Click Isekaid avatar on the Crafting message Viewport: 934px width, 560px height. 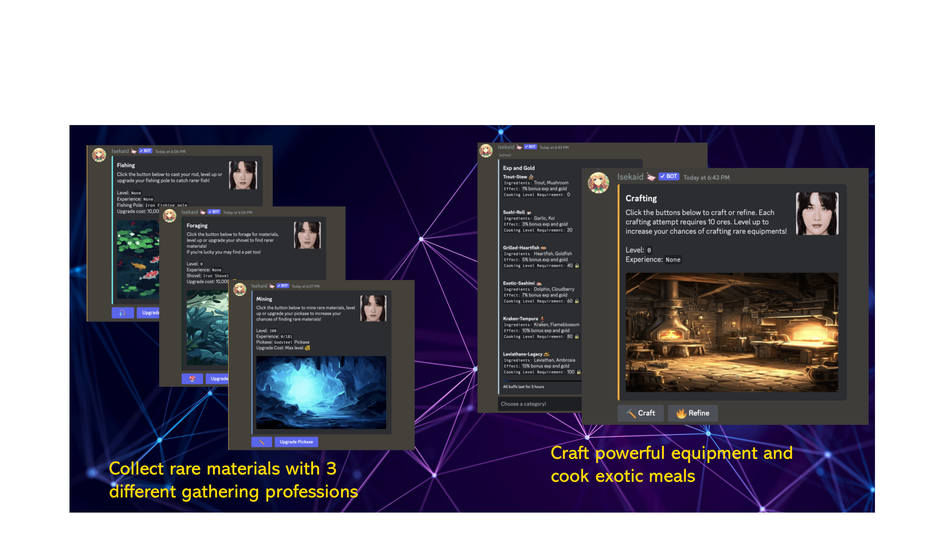coord(599,183)
